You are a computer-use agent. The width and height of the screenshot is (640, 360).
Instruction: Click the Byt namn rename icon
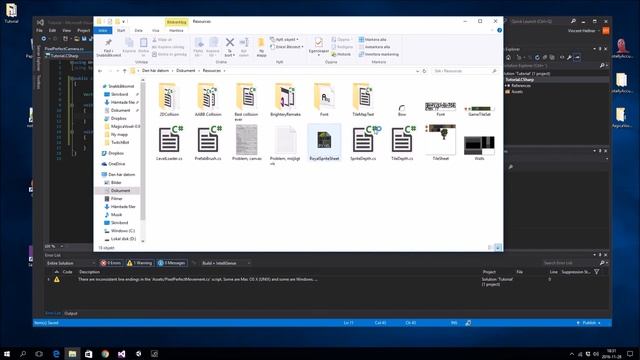tap(244, 42)
